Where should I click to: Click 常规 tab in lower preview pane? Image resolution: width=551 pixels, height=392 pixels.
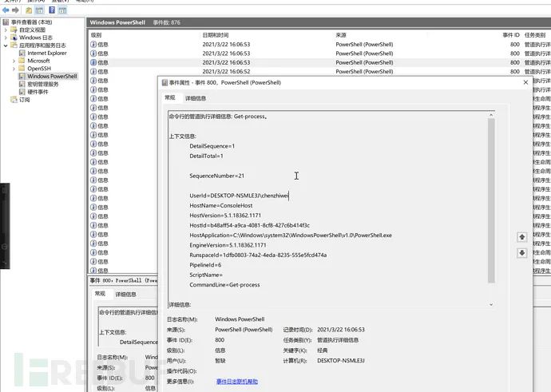pyautogui.click(x=100, y=294)
